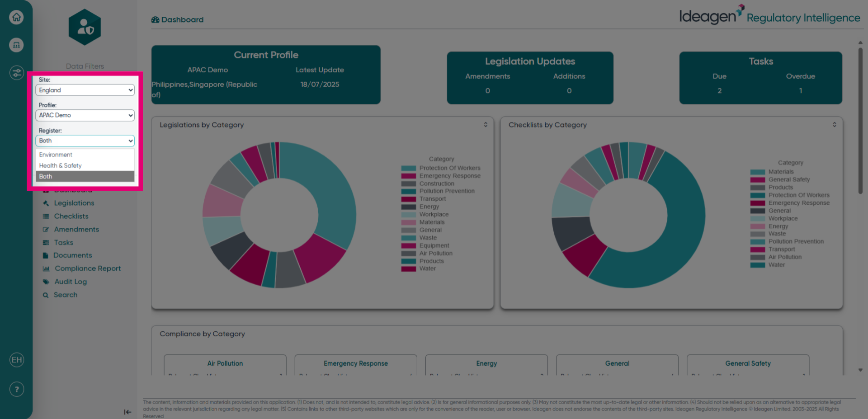868x419 pixels.
Task: Click the Dashboard gauge icon in header
Action: point(155,20)
